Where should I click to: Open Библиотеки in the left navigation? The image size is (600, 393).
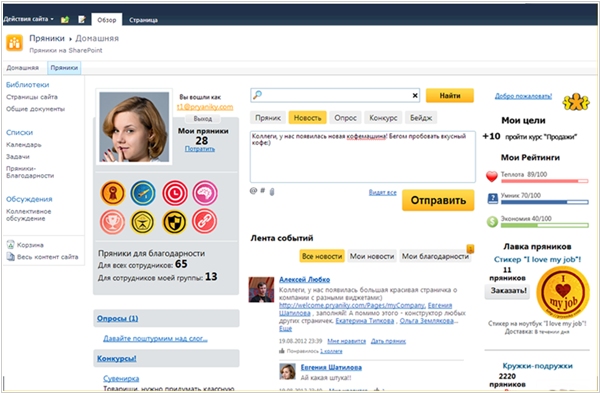[x=28, y=85]
